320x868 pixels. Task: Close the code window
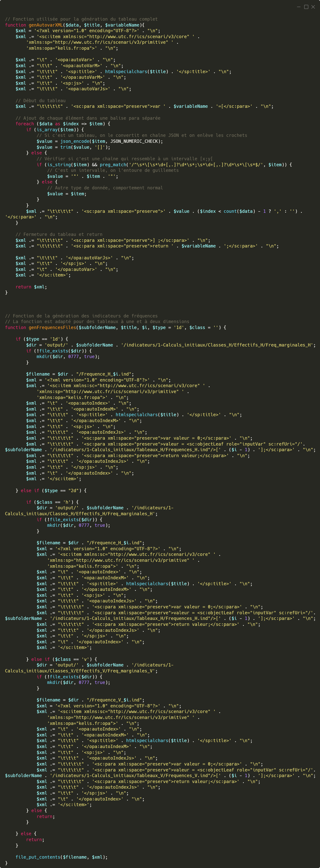313,7
